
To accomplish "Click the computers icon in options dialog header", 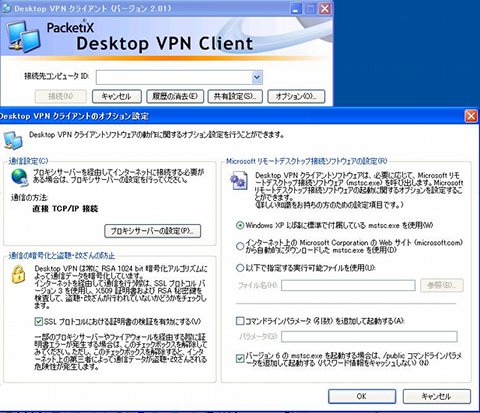I will click(x=13, y=140).
